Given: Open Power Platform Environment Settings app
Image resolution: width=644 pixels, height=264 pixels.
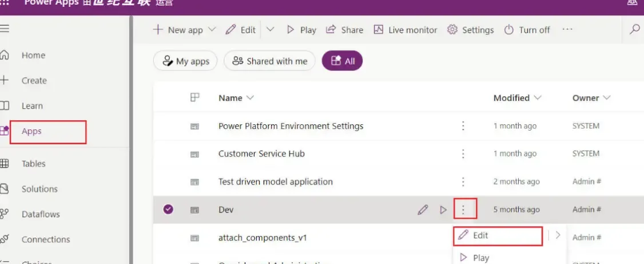Looking at the screenshot, I should [291, 126].
